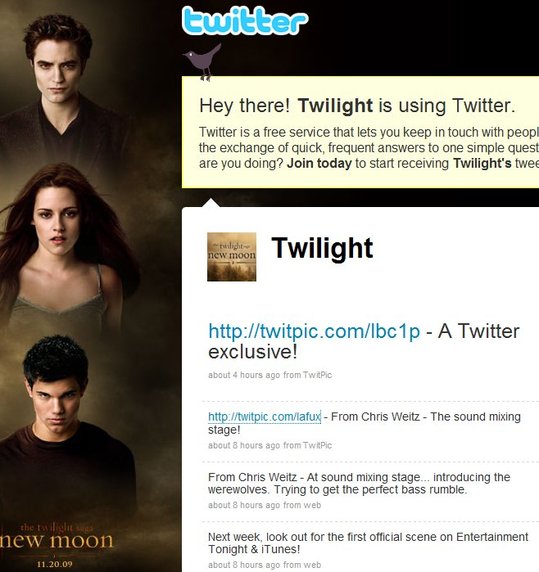The height and width of the screenshot is (572, 539).
Task: Click 'web' source on the Entertainment Tonight tweet
Action: point(312,565)
